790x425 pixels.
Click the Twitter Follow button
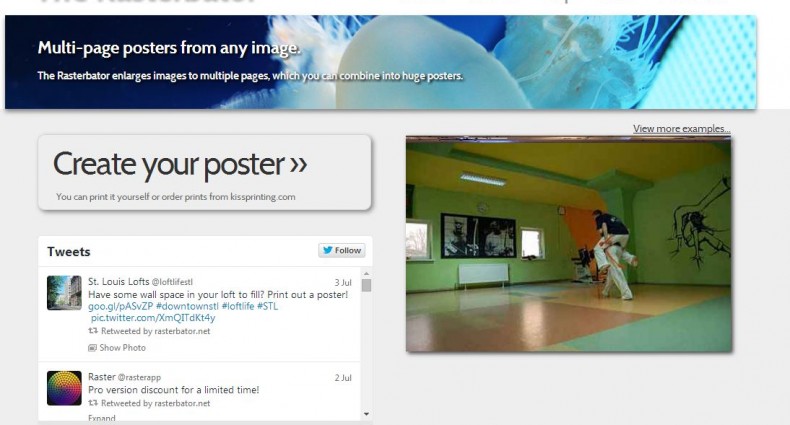[x=342, y=250]
